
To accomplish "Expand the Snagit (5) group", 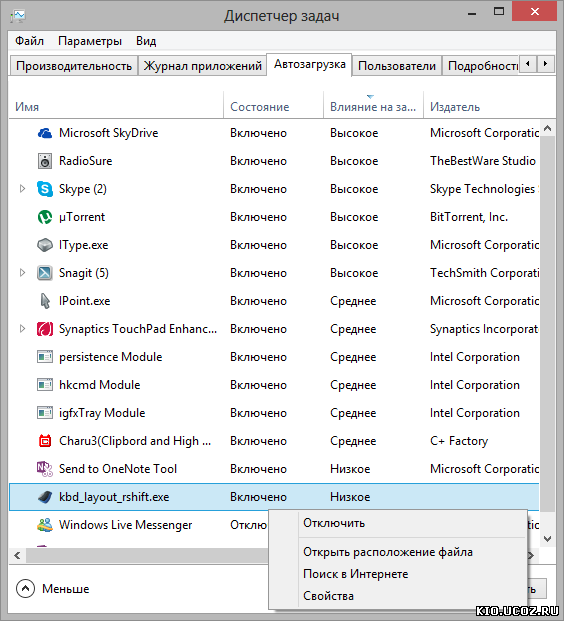I will pyautogui.click(x=23, y=273).
